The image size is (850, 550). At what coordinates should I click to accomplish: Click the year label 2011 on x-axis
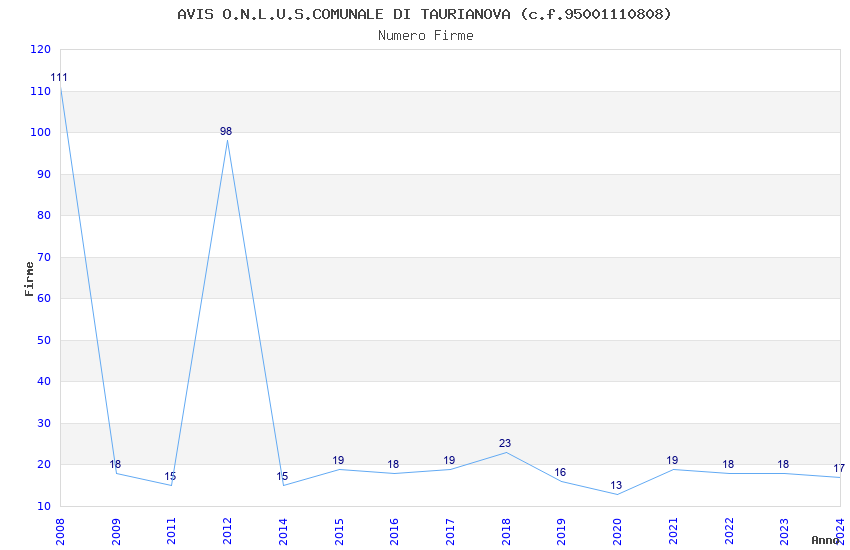point(171,532)
